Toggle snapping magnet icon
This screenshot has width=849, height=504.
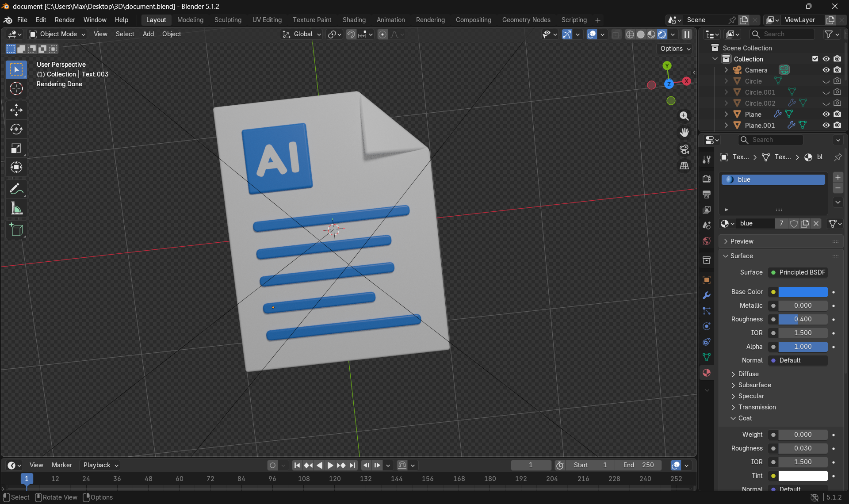(x=351, y=34)
